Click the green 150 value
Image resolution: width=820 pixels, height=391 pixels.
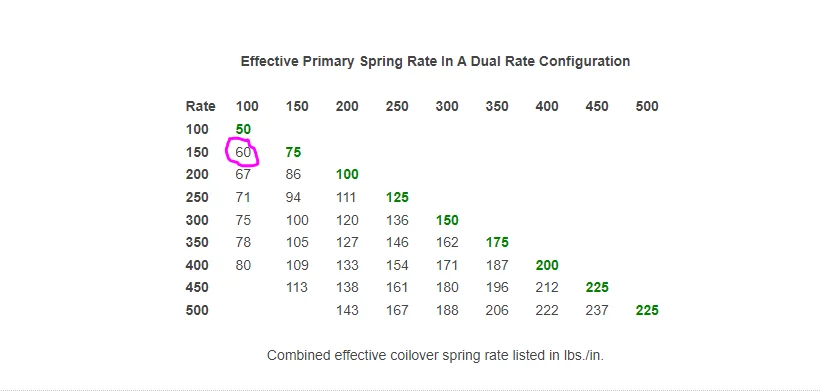click(447, 220)
